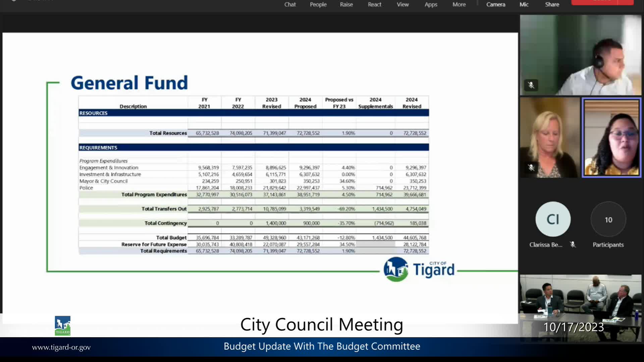
Task: Click the Engagement & Innovation row
Action: (x=254, y=168)
